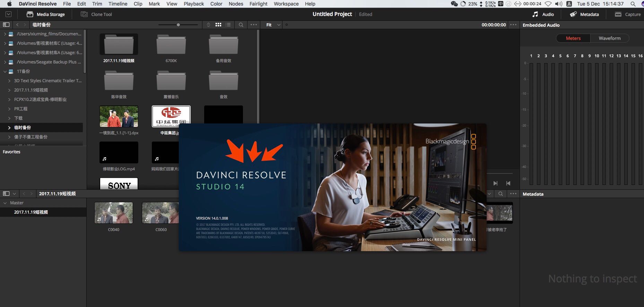The height and width of the screenshot is (307, 644).
Task: Expand the PR工程 folder
Action: pos(9,109)
